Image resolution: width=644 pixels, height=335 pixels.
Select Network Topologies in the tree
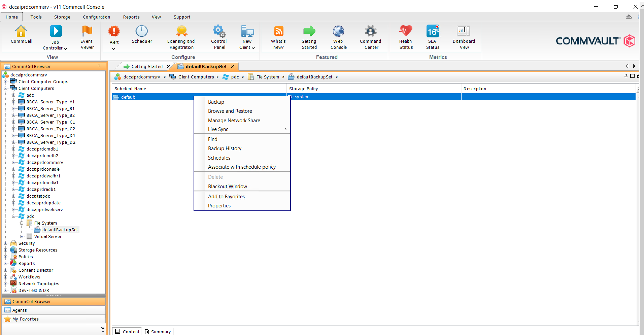tap(39, 283)
